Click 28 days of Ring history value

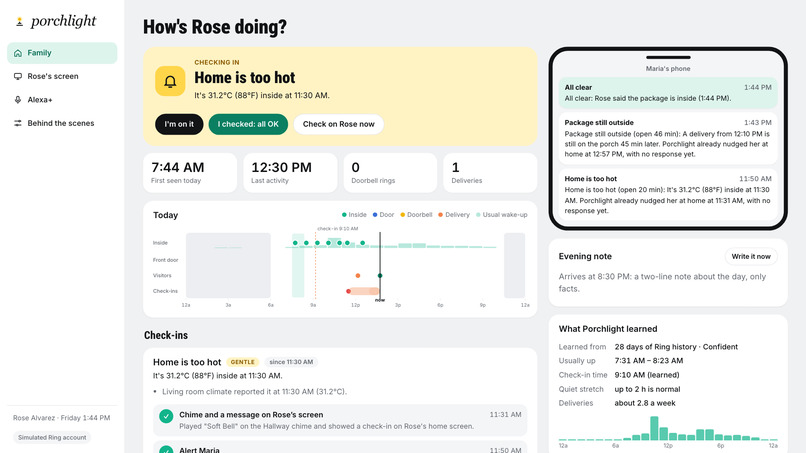click(676, 347)
